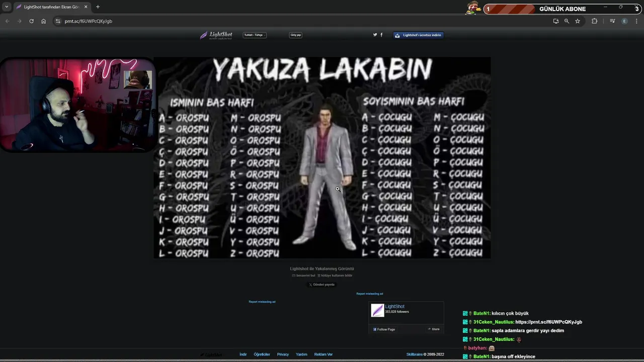Click 31Ceken_Nautilus username with the link message

pos(494,322)
